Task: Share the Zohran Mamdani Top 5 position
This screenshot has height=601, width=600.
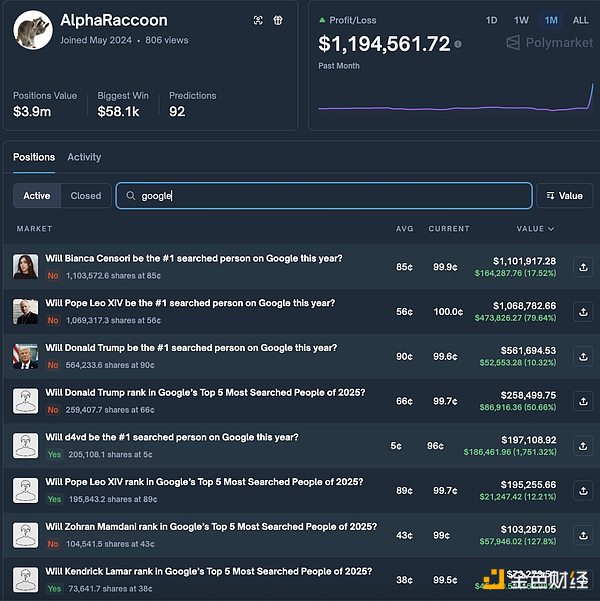Action: [582, 536]
